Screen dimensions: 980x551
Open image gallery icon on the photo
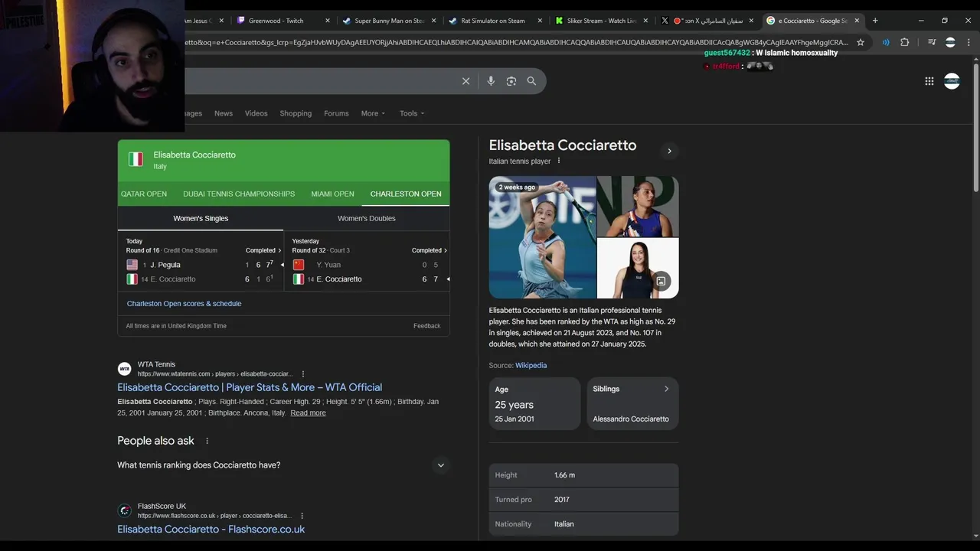[x=661, y=281]
